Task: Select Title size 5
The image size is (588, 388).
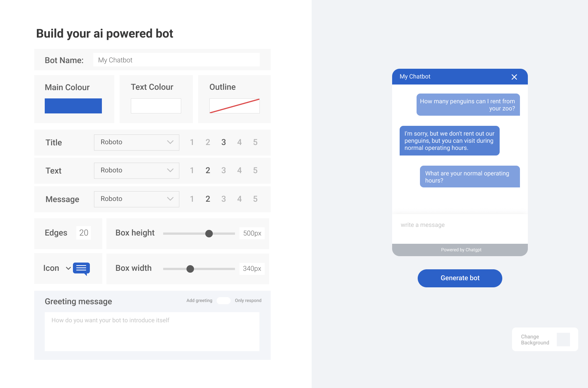Action: click(x=255, y=142)
